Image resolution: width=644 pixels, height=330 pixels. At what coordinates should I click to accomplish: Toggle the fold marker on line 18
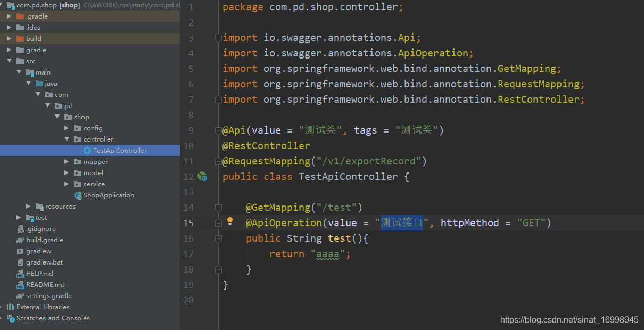point(218,269)
